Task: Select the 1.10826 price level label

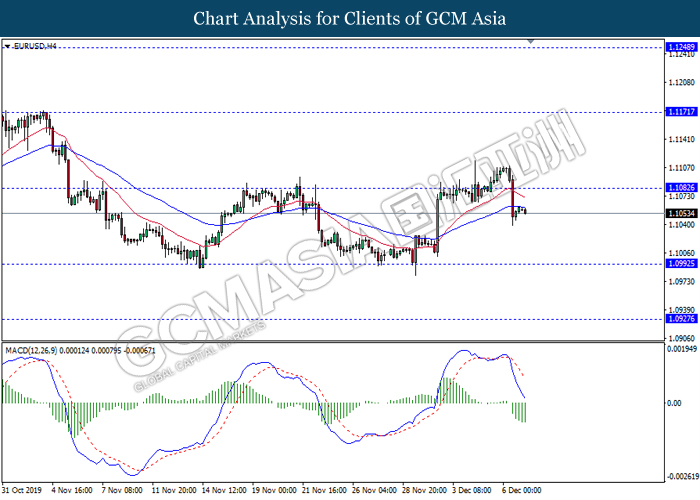Action: pyautogui.click(x=681, y=188)
